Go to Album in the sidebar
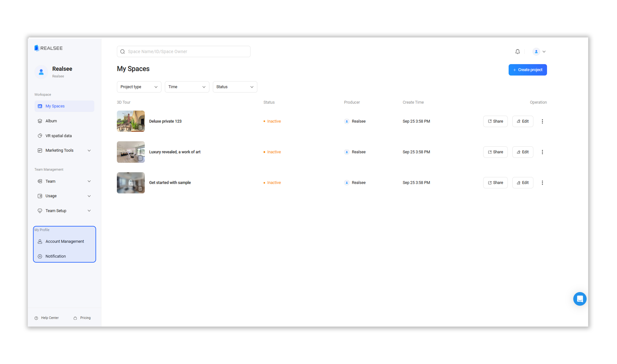Viewport: 617px width, 364px height. click(51, 121)
